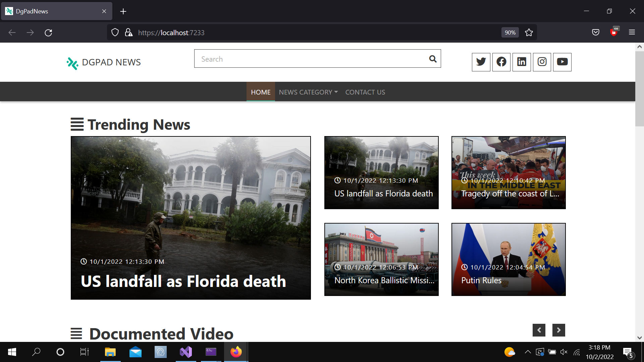
Task: Open the Contact Us page
Action: coord(365,92)
